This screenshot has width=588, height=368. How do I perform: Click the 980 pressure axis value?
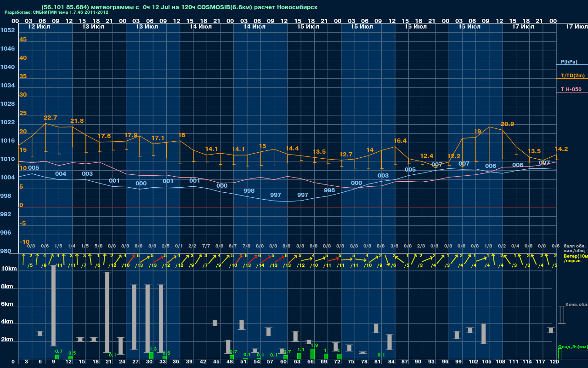click(x=6, y=251)
